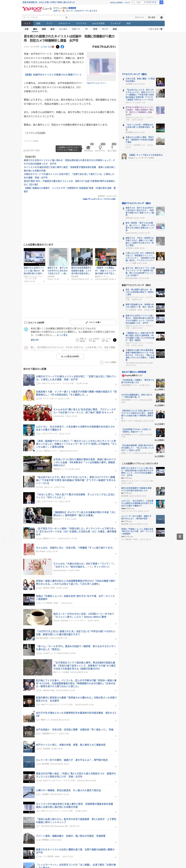Click the web search magnifier button at top
Screen dimensions: 186x868
(161, 2)
